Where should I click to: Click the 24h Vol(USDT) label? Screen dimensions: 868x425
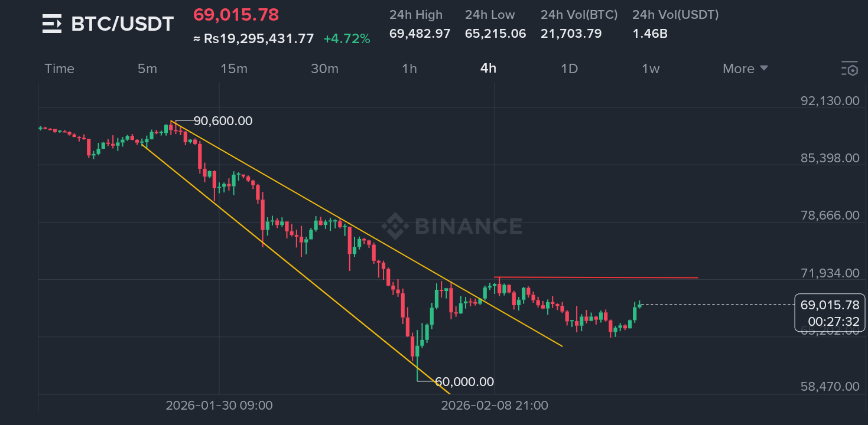[675, 15]
